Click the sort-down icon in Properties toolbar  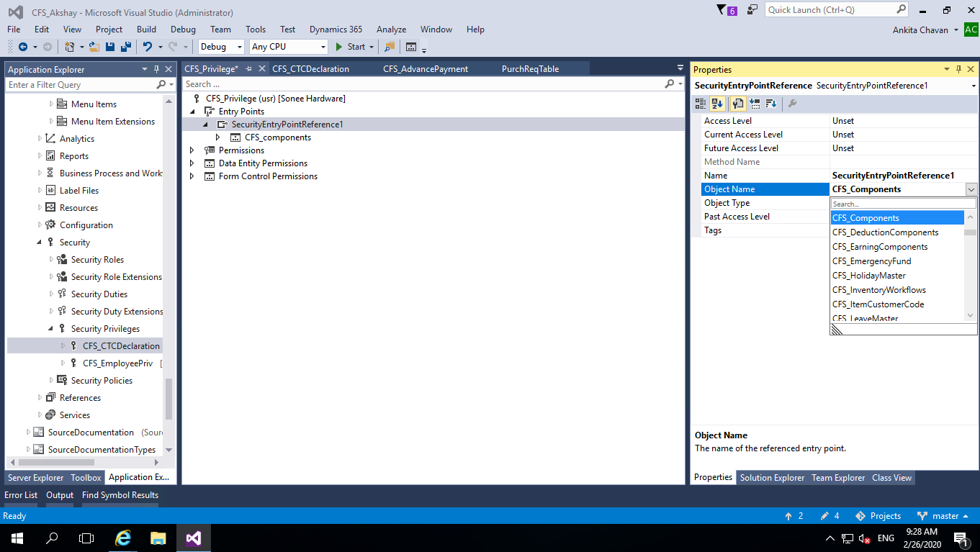click(771, 104)
